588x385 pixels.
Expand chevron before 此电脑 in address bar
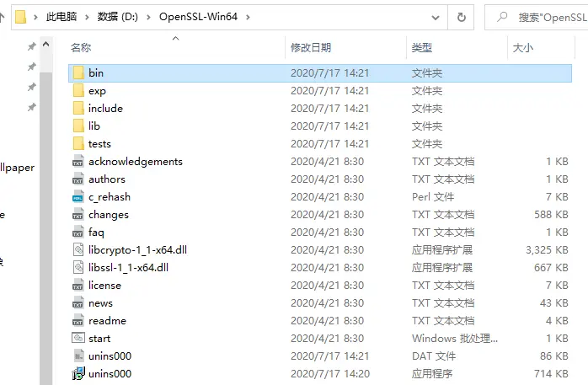pos(35,17)
